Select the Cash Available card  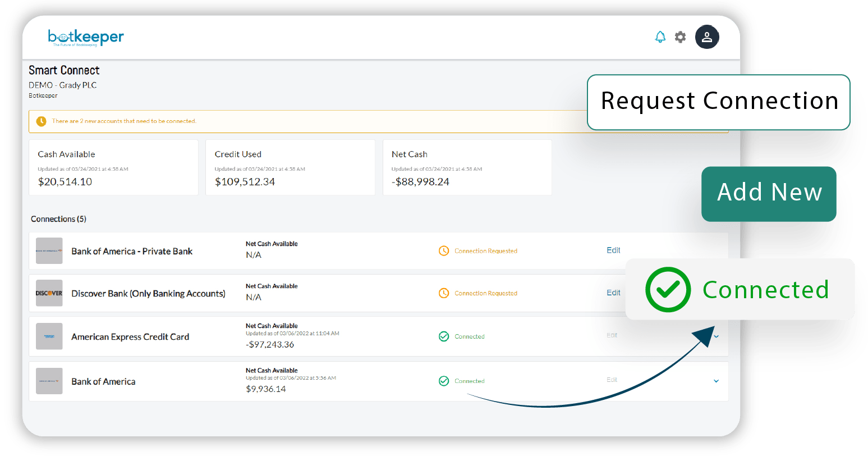(113, 167)
